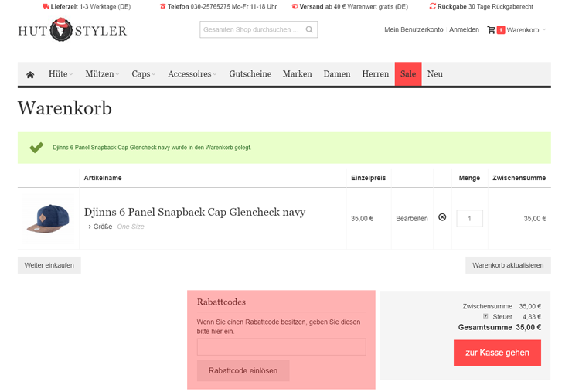The height and width of the screenshot is (392, 572).
Task: Click Bearbeiten for the Djinns cap
Action: [x=412, y=219]
